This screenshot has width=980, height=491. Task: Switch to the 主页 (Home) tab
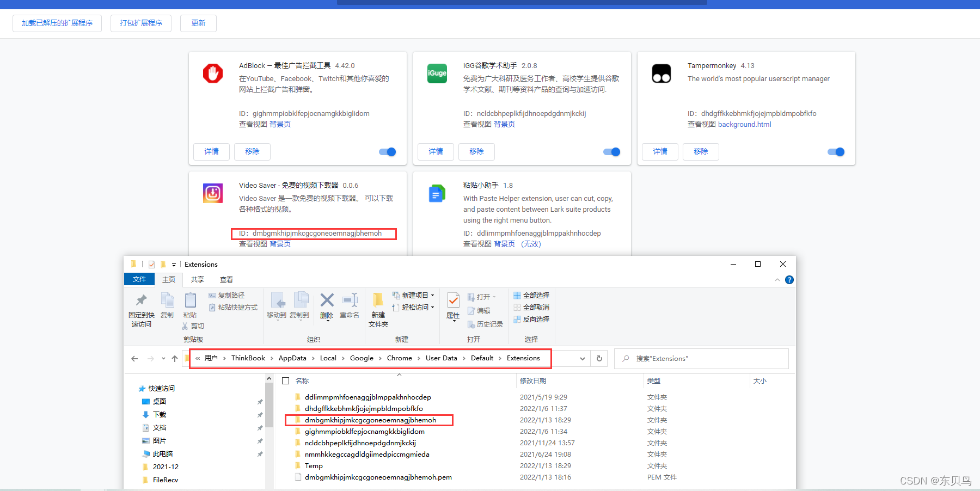169,279
